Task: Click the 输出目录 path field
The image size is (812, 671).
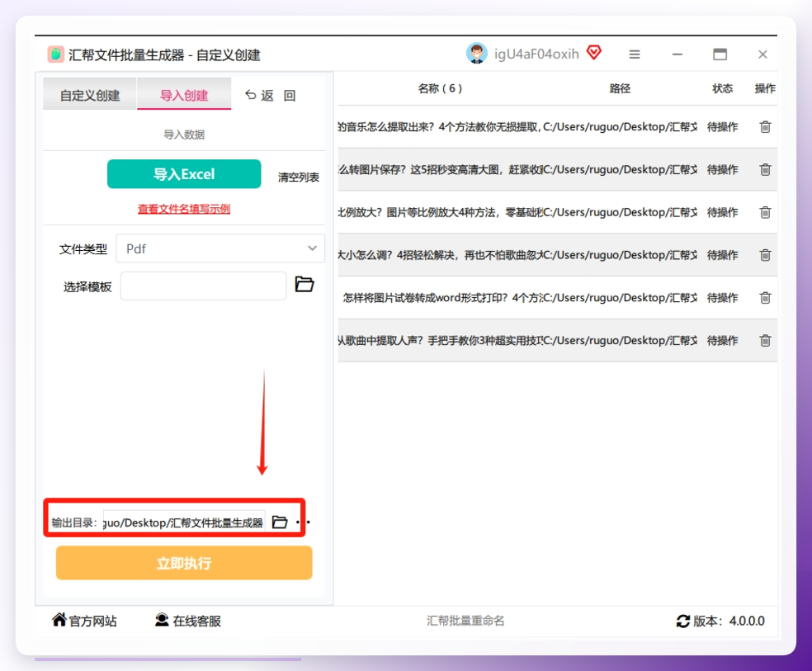Action: tap(184, 522)
